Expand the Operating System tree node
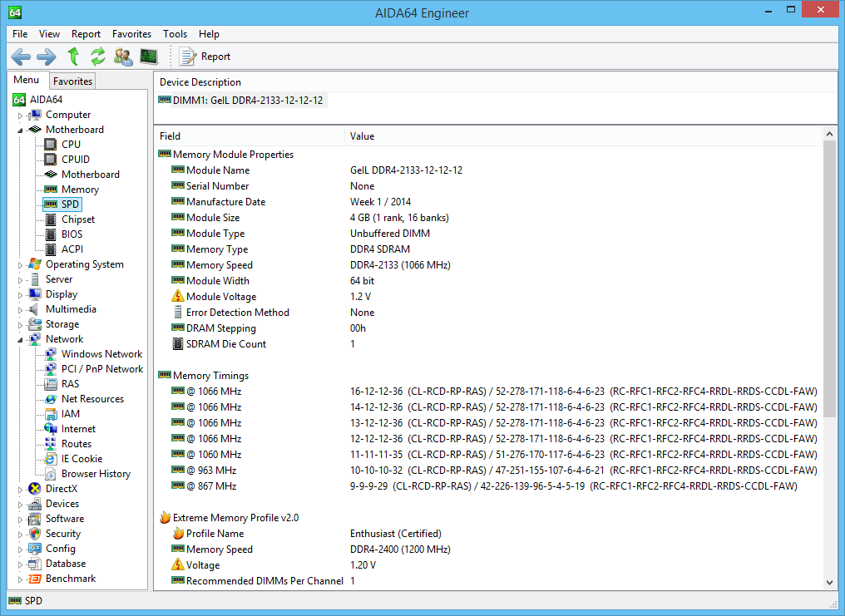This screenshot has width=845, height=616. click(20, 265)
